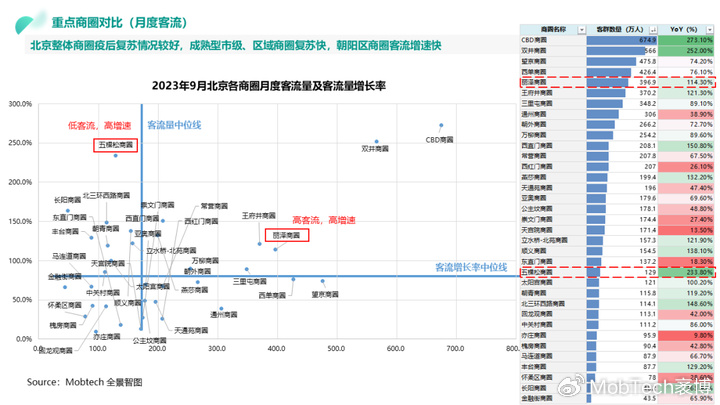Click the 望京商圈 label in scatter chart
The image size is (720, 405).
click(325, 294)
